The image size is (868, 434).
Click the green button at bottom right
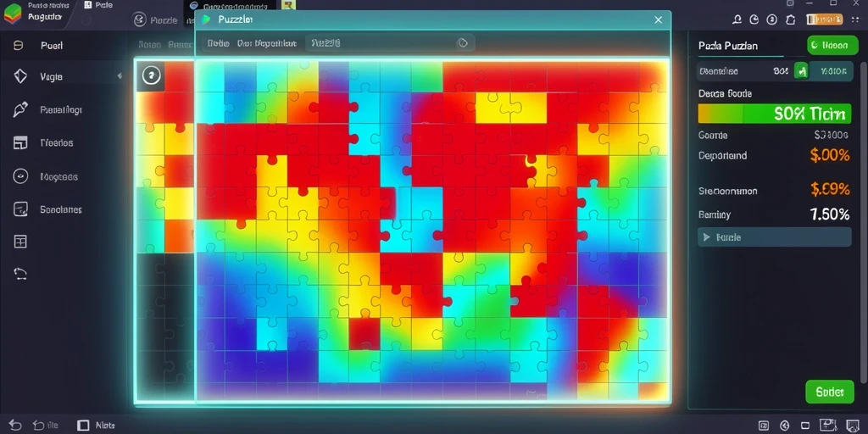click(x=830, y=392)
